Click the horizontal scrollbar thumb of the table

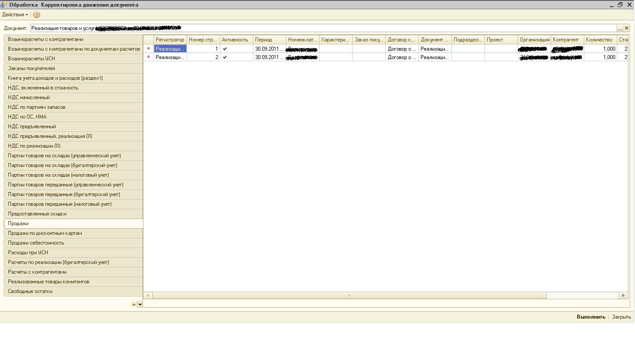pyautogui.click(x=349, y=295)
